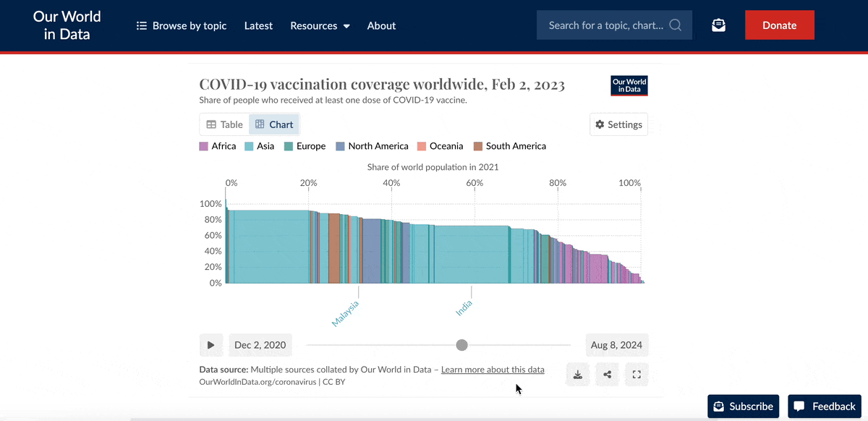Toggle the Oceania legend entry
Image resolution: width=868 pixels, height=421 pixels.
441,145
